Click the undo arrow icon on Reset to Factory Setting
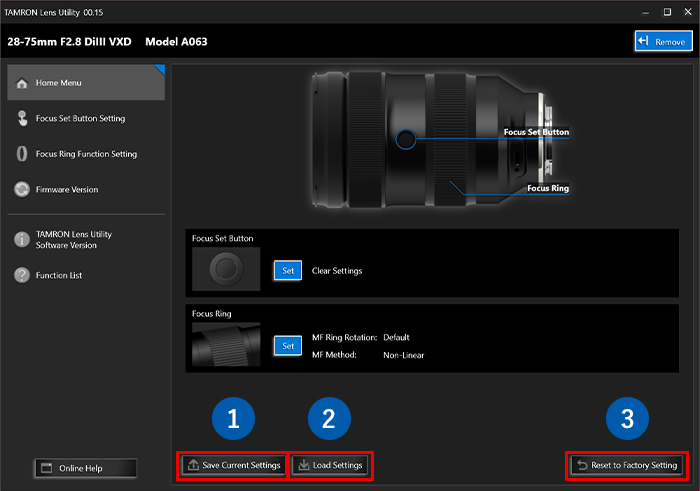700x491 pixels. tap(582, 465)
